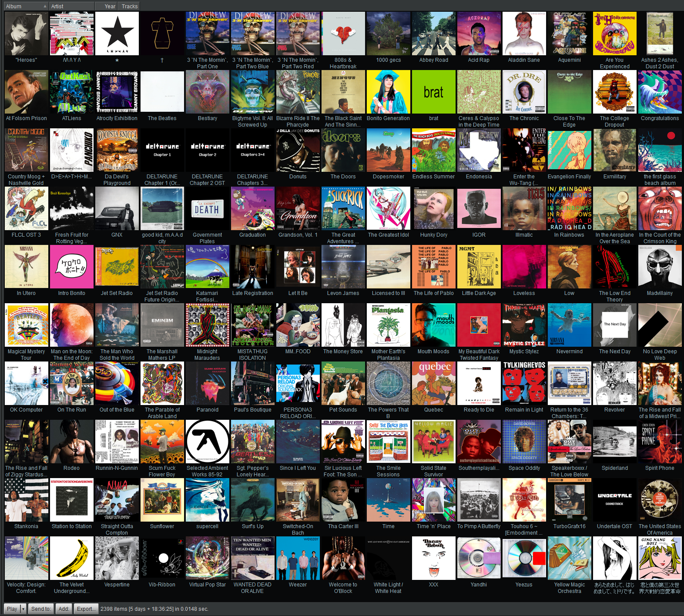Select the Yellow Magic Orchestra cover
Viewport: 684px width, 616px height.
pyautogui.click(x=570, y=558)
